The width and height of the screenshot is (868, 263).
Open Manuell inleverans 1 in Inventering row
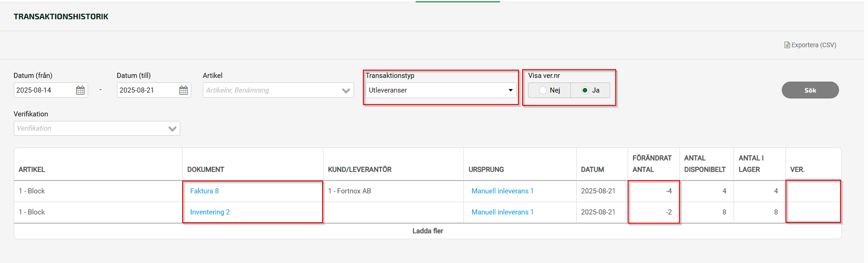tap(502, 212)
